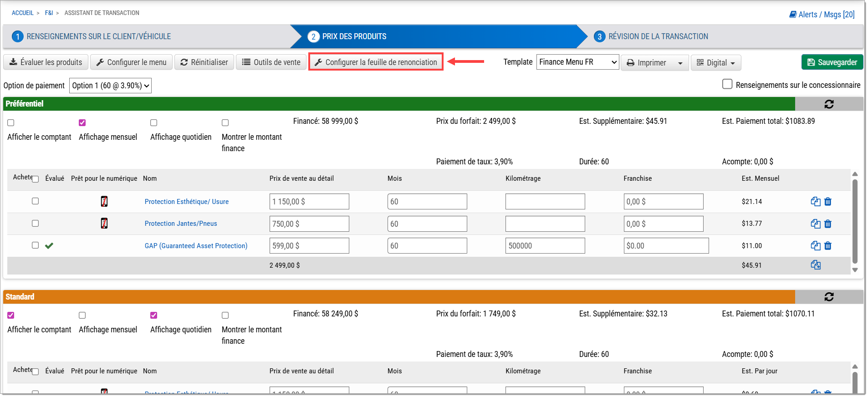The height and width of the screenshot is (397, 868).
Task: Switch to Renseignements sur le client/véhicule step
Action: (x=98, y=36)
